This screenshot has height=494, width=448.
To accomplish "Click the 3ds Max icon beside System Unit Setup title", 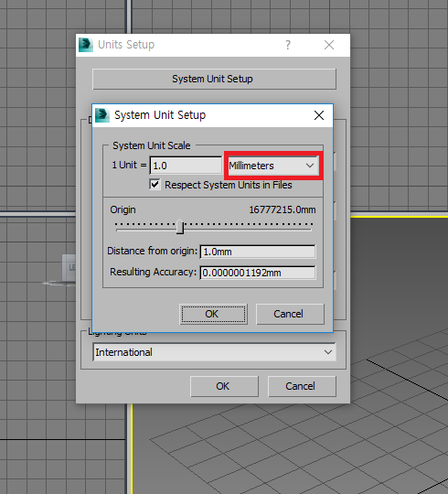I will [x=102, y=115].
